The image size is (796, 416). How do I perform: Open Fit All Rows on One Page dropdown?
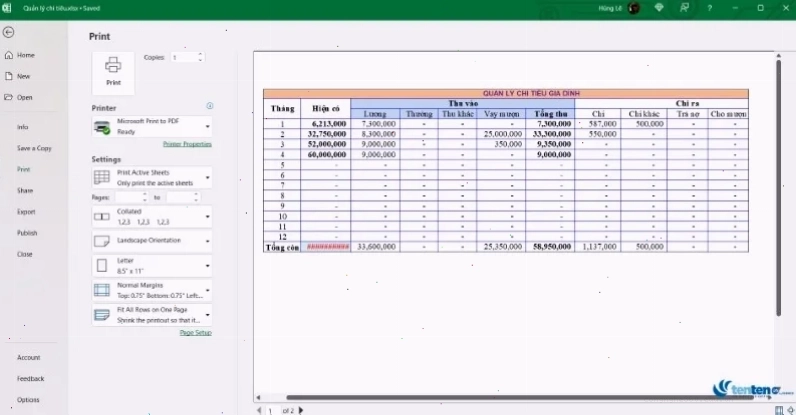pos(152,315)
